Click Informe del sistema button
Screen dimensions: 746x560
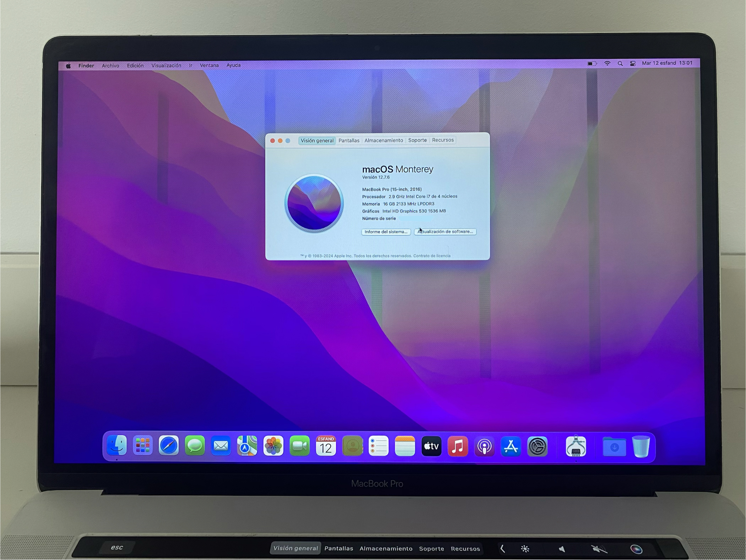[x=386, y=232]
